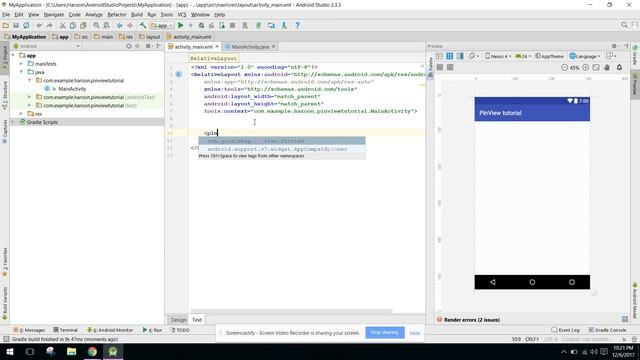
Task: Click the Stop sharing button
Action: tap(384, 332)
